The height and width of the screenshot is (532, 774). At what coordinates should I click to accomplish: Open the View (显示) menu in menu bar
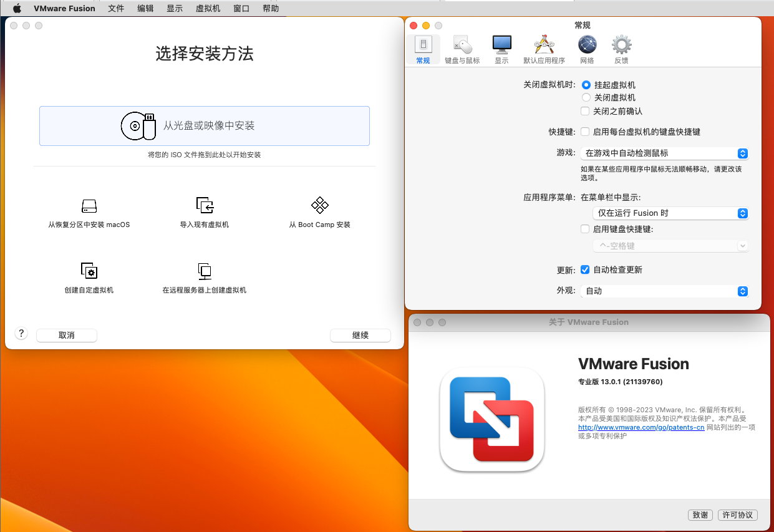coord(175,9)
